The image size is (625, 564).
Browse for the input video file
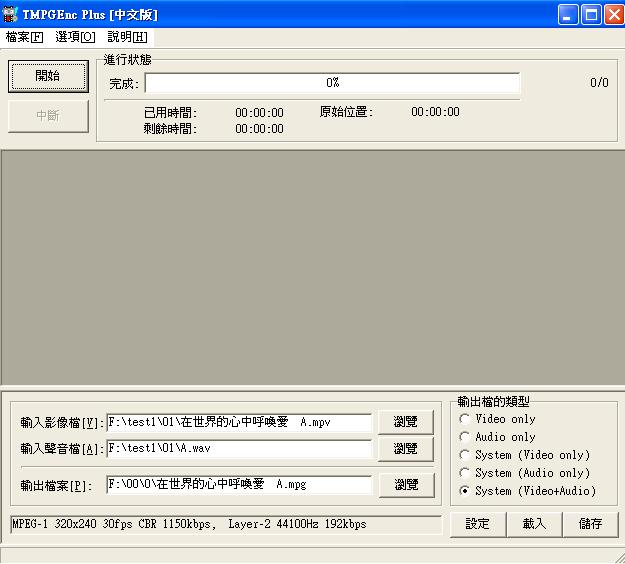(x=405, y=422)
